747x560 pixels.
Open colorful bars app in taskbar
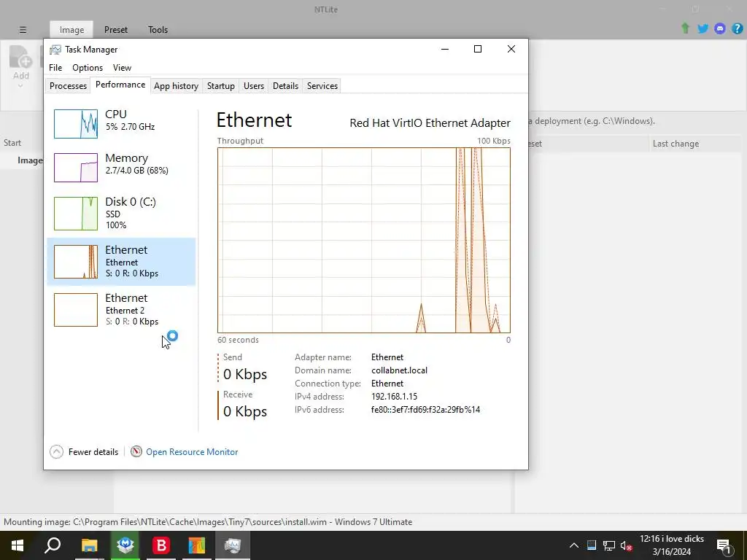[197, 545]
